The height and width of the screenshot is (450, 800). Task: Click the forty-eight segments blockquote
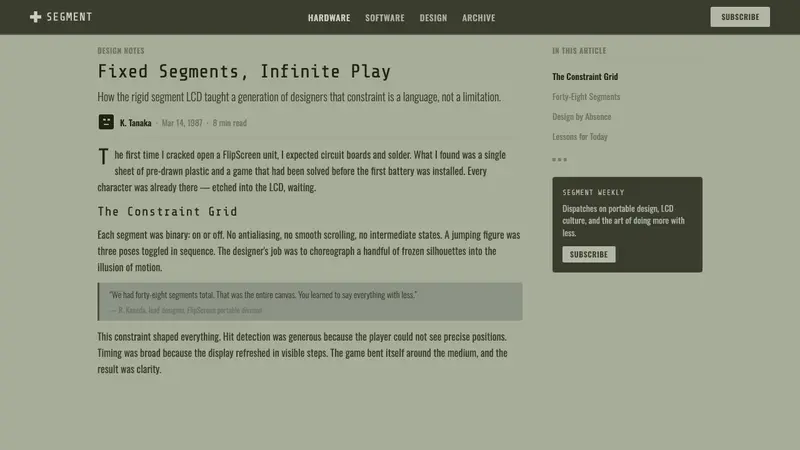point(310,302)
